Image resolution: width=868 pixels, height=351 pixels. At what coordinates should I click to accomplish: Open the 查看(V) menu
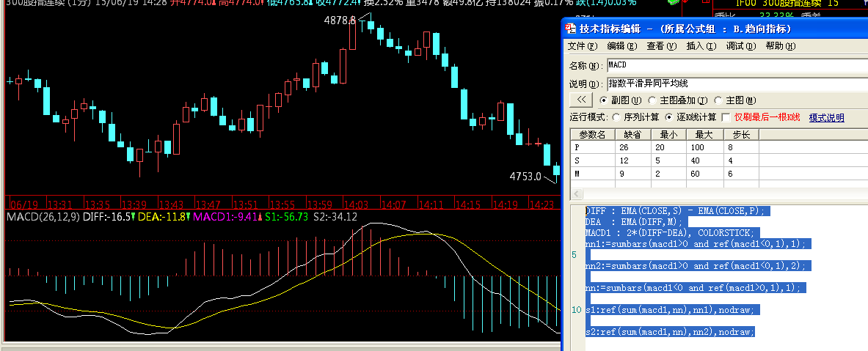(661, 46)
